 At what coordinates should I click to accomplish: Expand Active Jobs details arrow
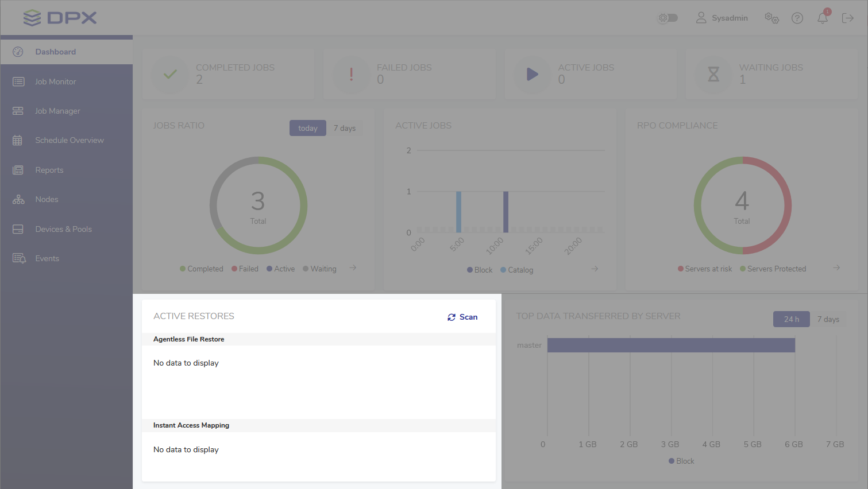click(x=595, y=269)
